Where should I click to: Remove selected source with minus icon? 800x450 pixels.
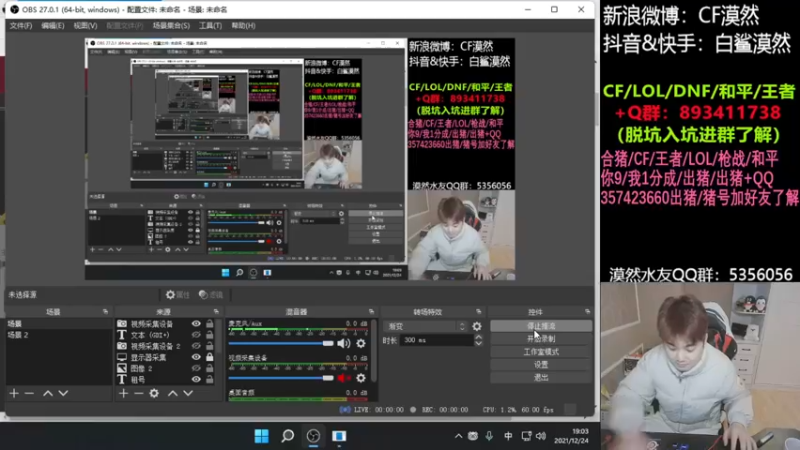[x=138, y=393]
